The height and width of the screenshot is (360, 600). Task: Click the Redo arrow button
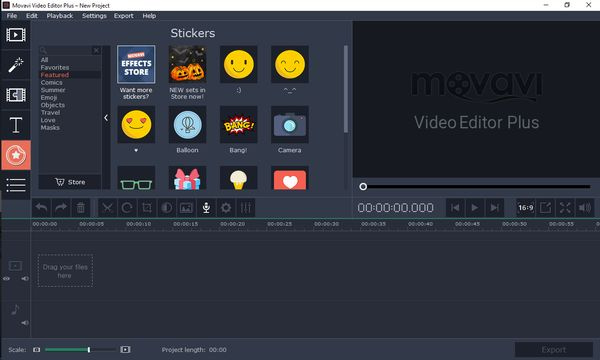61,208
